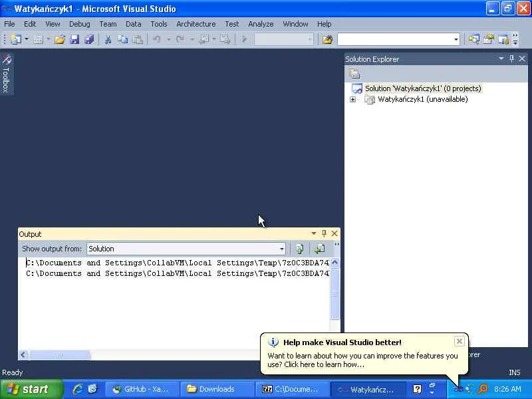Open Solution Explorer window position dropdown
The width and height of the screenshot is (532, 399).
[501, 59]
